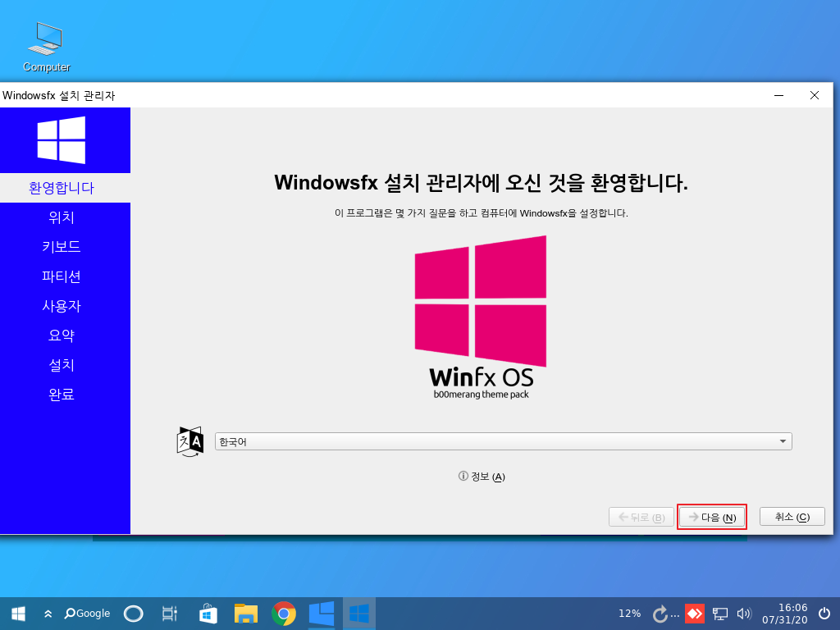
Task: Select the 키보드 sidebar step
Action: [x=65, y=247]
